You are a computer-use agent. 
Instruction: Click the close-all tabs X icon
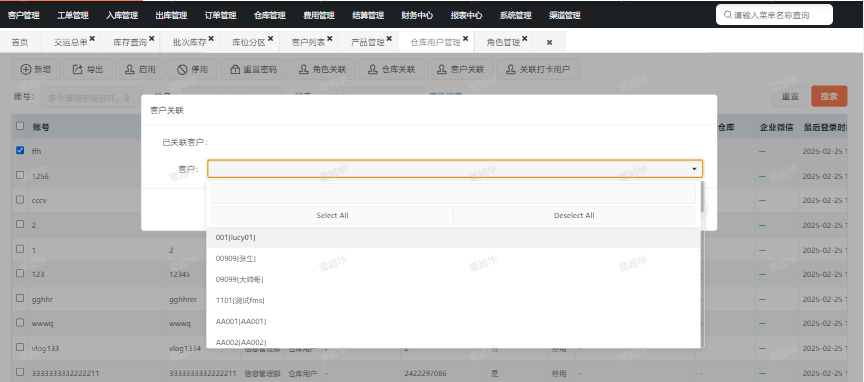(x=549, y=42)
